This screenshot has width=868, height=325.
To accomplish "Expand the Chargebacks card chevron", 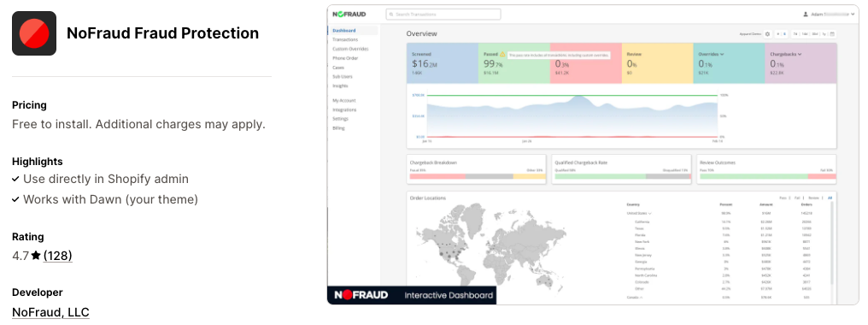I will tap(800, 55).
